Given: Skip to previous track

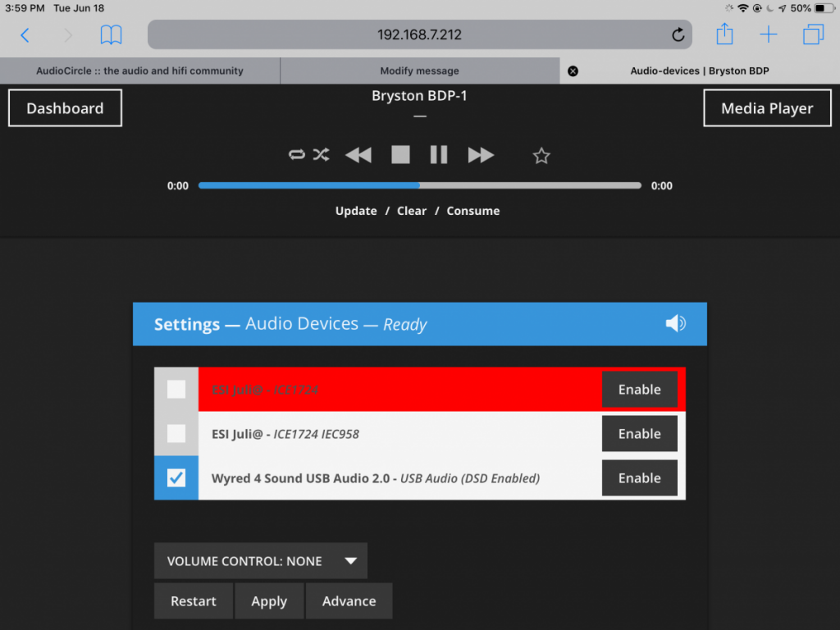Looking at the screenshot, I should (358, 155).
